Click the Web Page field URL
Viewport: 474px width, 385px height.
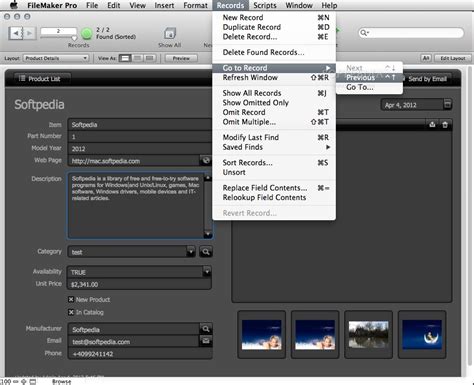pos(134,161)
